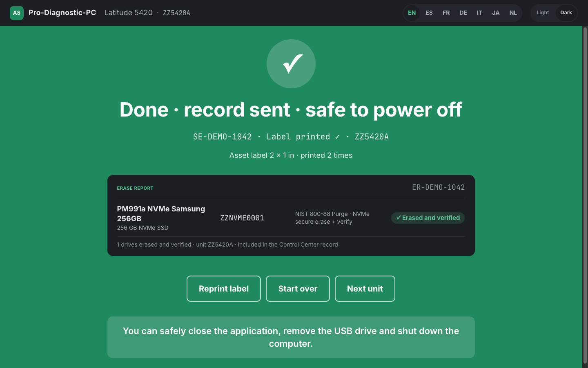This screenshot has height=368, width=588.
Task: Click the "Done · record sent" heading
Action: 291,110
